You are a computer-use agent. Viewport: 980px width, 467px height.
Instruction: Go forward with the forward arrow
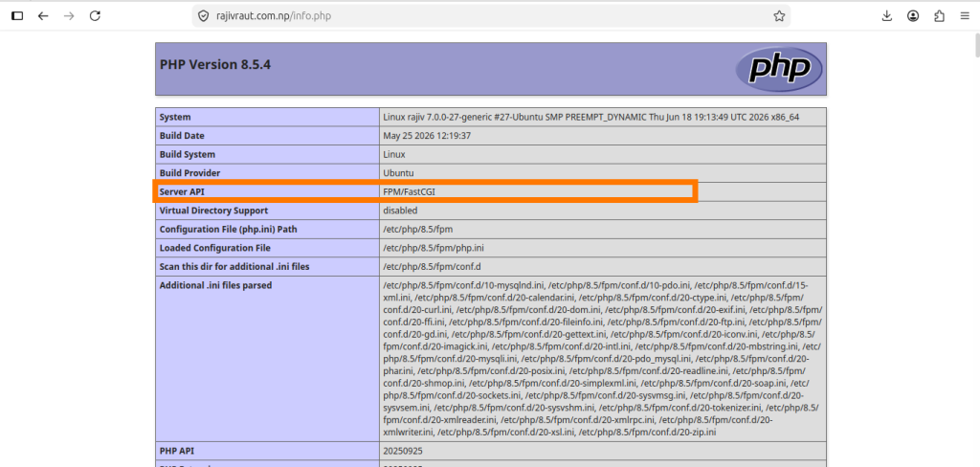tap(69, 16)
